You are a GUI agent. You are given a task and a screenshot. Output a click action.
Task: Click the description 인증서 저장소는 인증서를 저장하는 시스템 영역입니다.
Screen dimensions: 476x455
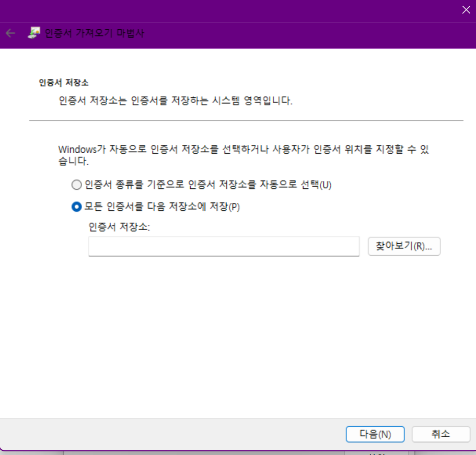coord(176,100)
